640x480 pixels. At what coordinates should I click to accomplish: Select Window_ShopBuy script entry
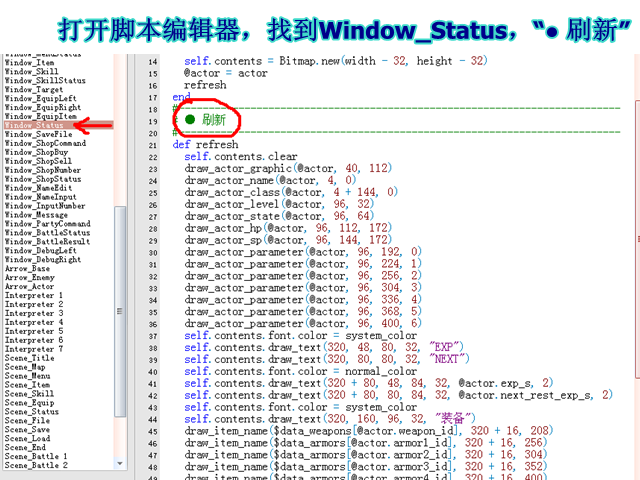click(36, 152)
